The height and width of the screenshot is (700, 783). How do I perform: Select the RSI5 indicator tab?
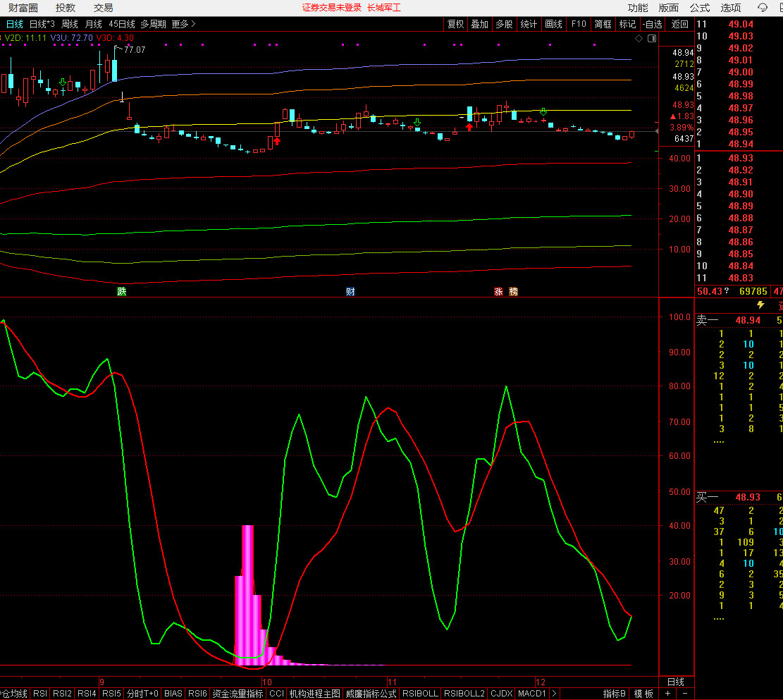(111, 694)
